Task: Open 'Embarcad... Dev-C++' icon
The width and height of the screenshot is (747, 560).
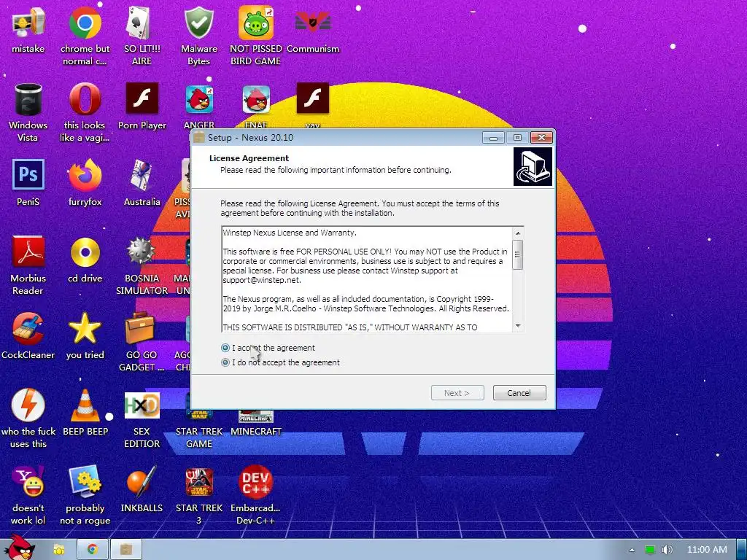Action: click(256, 495)
